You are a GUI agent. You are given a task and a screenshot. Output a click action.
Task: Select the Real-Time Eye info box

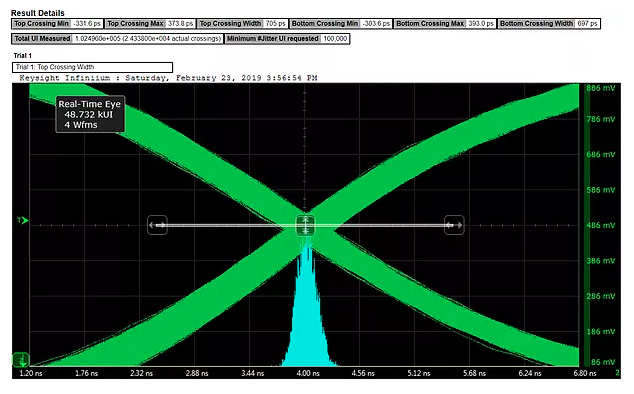coord(90,114)
